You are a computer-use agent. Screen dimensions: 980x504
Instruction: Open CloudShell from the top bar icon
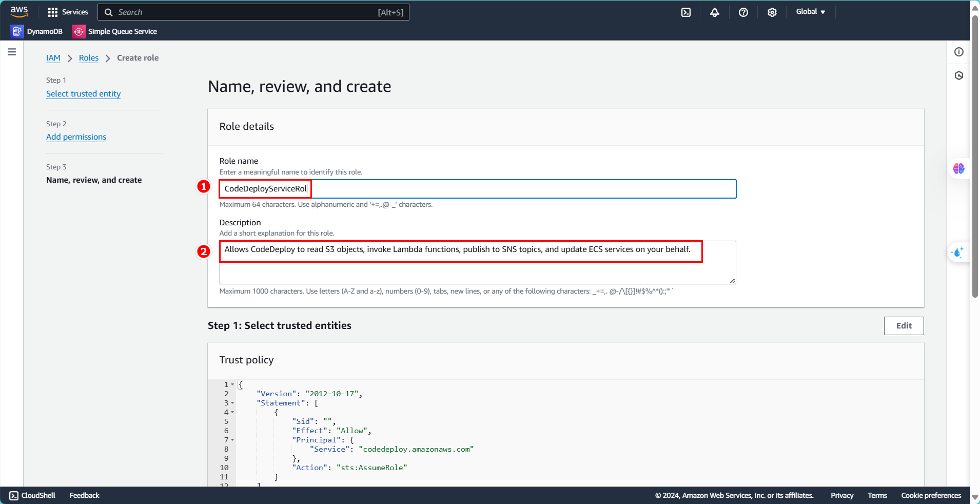coord(686,12)
